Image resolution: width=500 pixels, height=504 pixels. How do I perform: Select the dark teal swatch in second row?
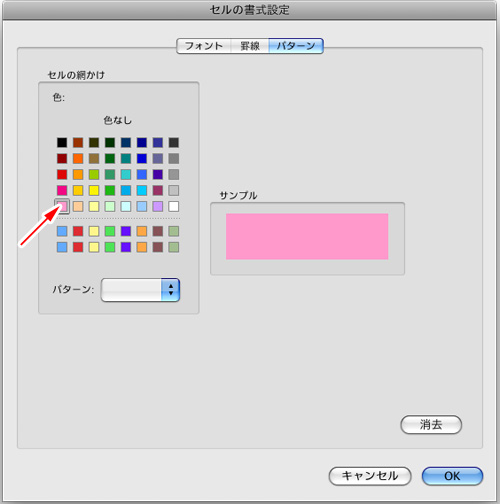[126, 158]
